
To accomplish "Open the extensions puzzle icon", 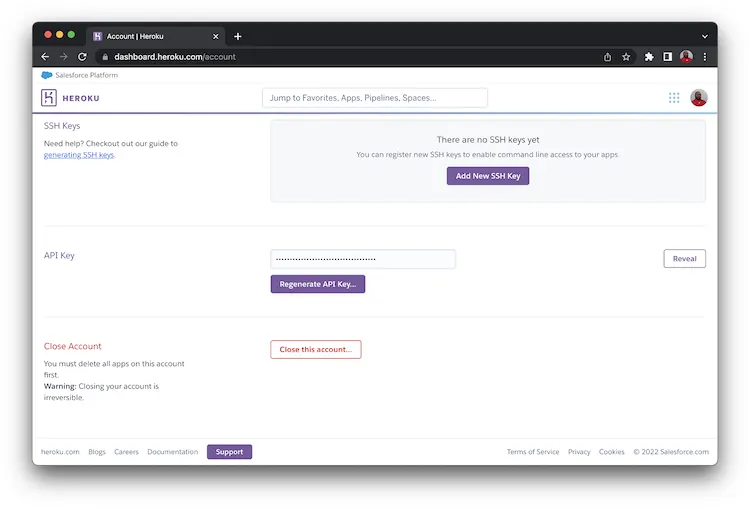I will pyautogui.click(x=649, y=57).
